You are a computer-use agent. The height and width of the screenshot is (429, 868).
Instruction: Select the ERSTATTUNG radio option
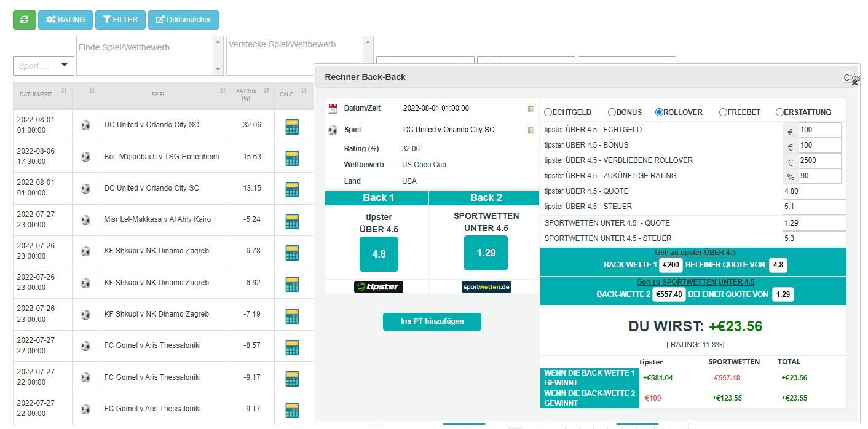coord(779,112)
